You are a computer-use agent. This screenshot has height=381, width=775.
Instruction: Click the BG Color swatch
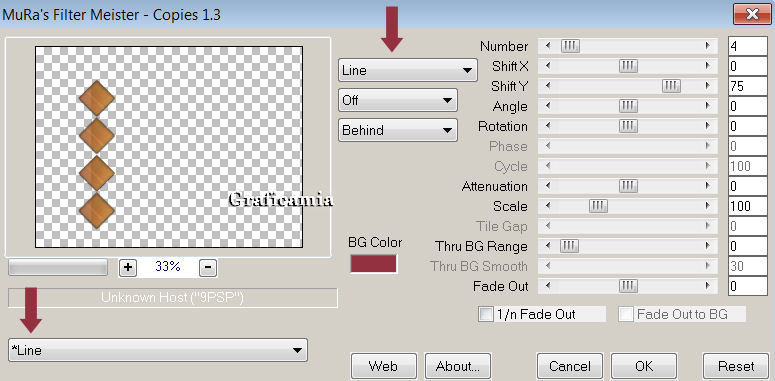coord(374,264)
